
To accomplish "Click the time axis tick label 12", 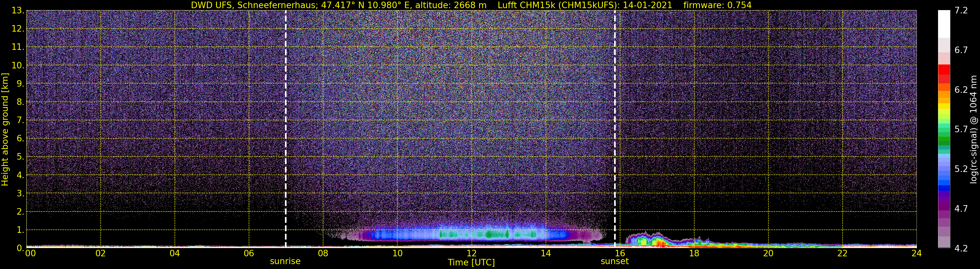I will (471, 254).
